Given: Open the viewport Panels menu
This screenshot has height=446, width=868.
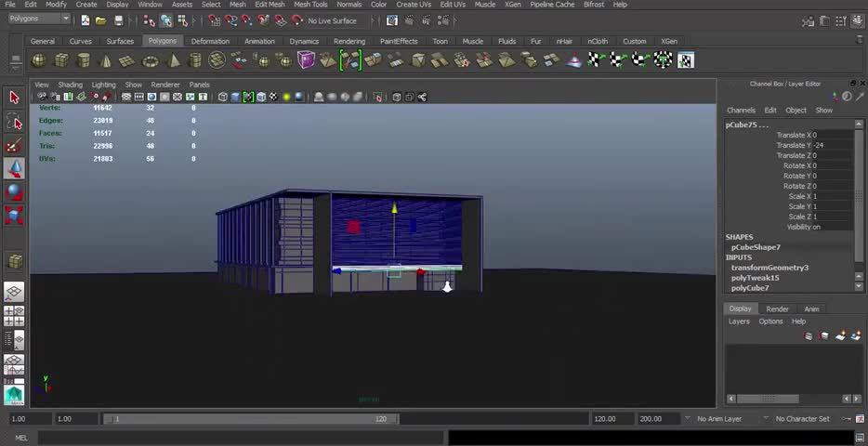Looking at the screenshot, I should (199, 85).
